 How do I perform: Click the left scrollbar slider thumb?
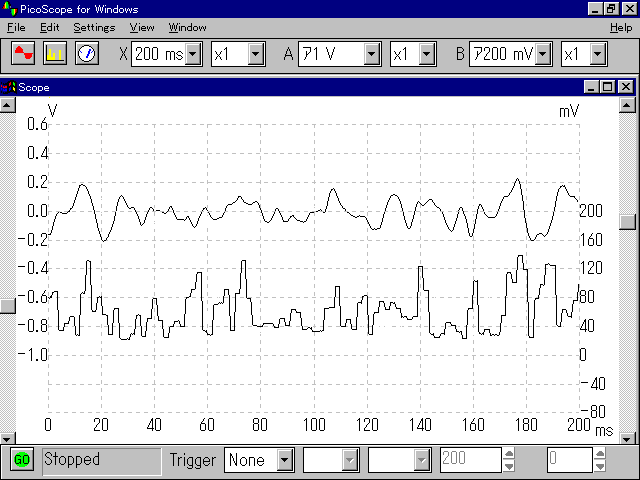(x=8, y=305)
